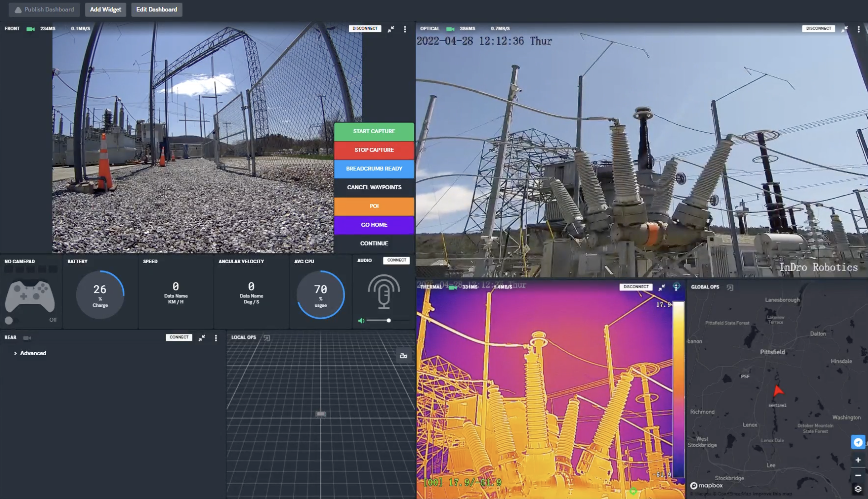This screenshot has height=499, width=868.
Task: Click the Edit Dashboard button
Action: (x=156, y=9)
